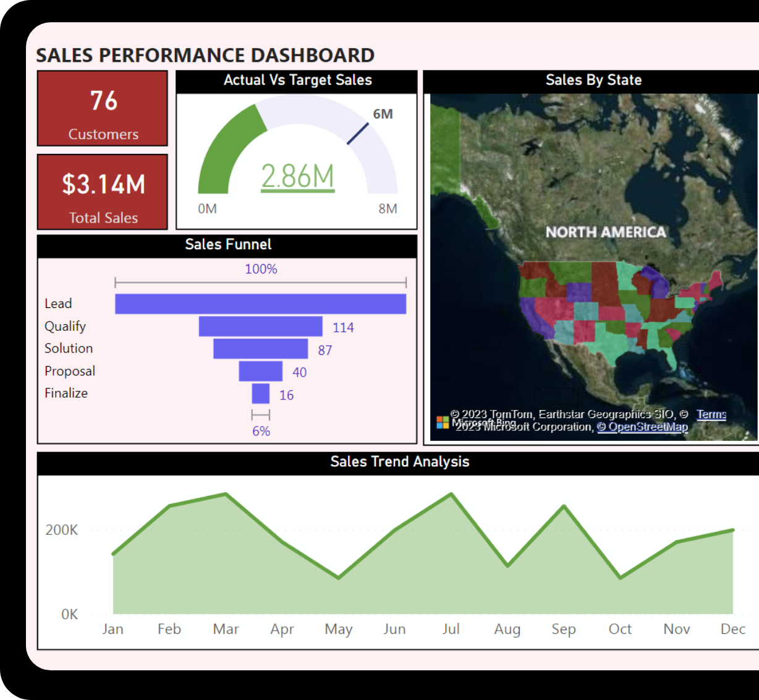Image resolution: width=759 pixels, height=700 pixels.
Task: Click the "Total Sales" card label
Action: pyautogui.click(x=103, y=218)
